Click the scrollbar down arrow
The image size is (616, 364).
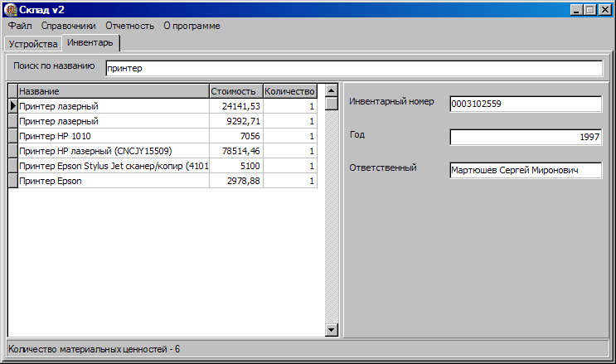[332, 330]
